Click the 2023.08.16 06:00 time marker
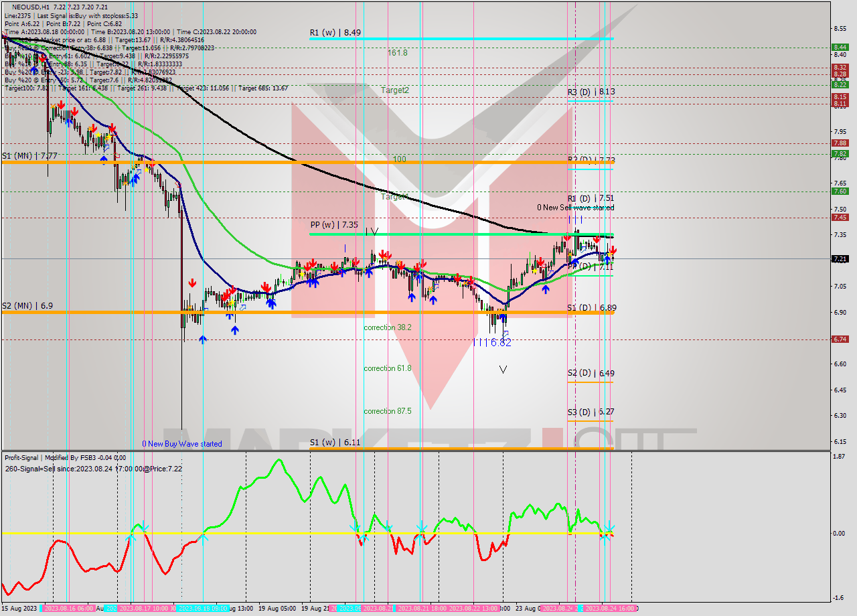 tap(69, 609)
